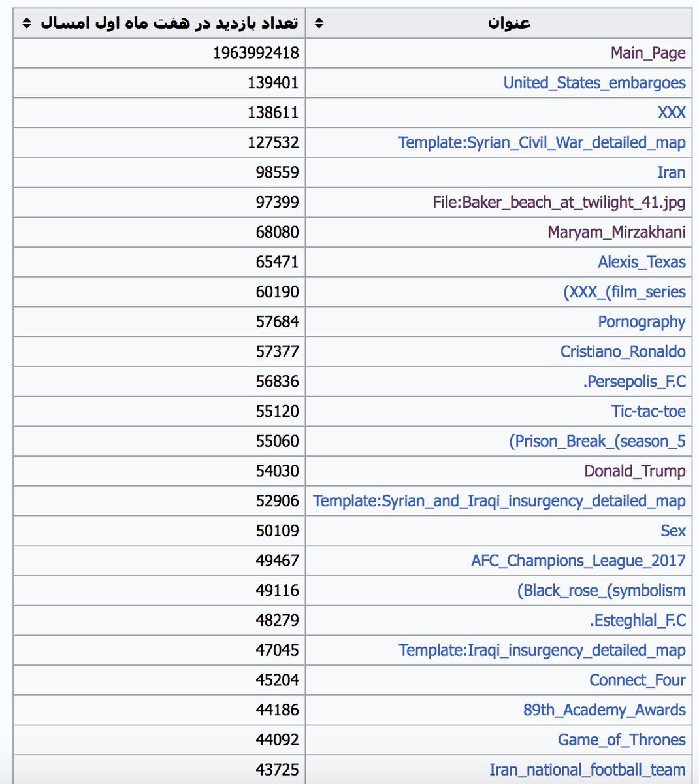Select the value 127532
The width and height of the screenshot is (699, 784).
[x=273, y=143]
